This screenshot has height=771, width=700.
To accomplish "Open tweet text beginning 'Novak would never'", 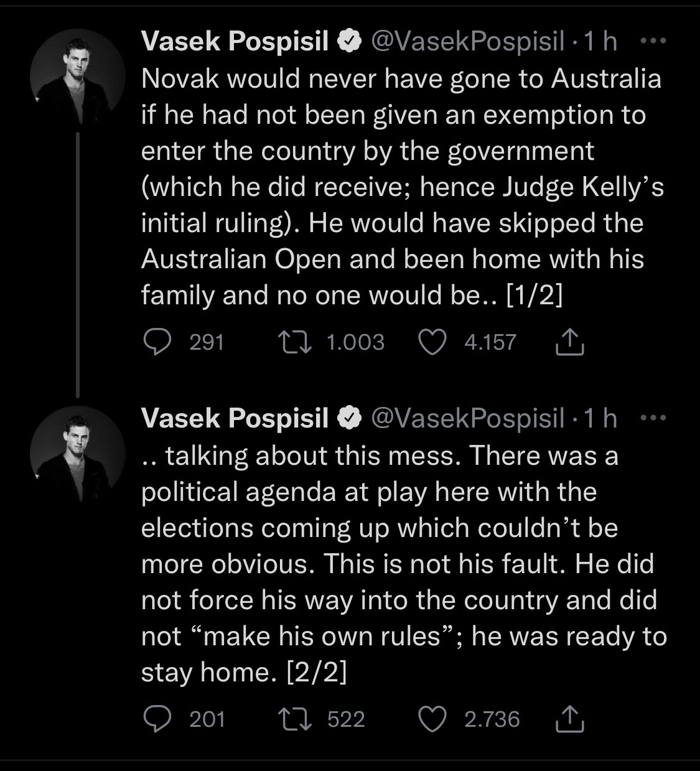I will tap(403, 187).
